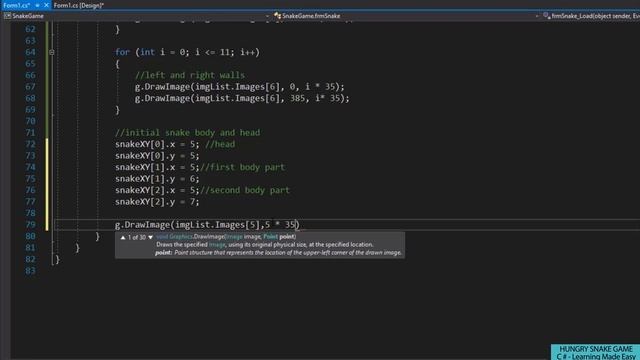Toggle the pin on Form1.cs* tab

(37, 5)
